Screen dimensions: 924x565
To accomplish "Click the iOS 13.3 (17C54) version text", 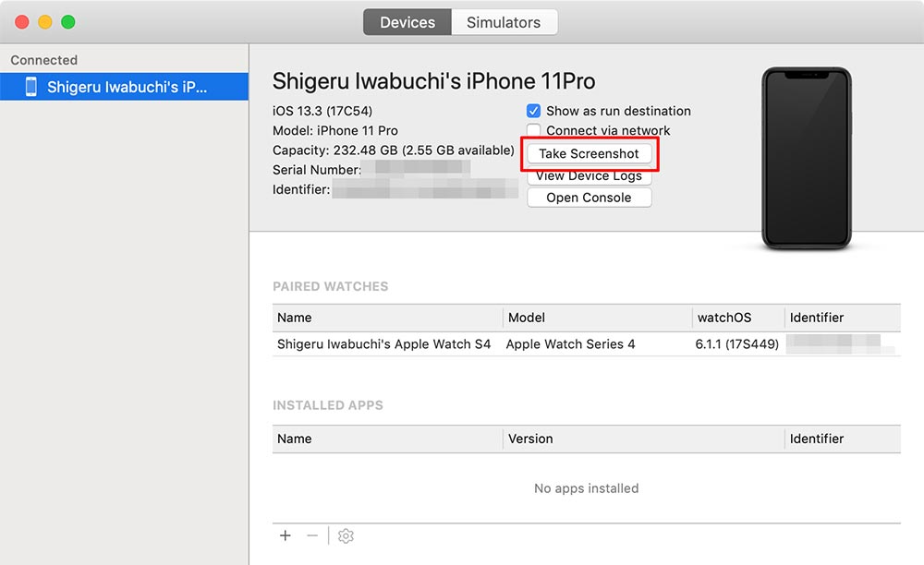I will 322,111.
